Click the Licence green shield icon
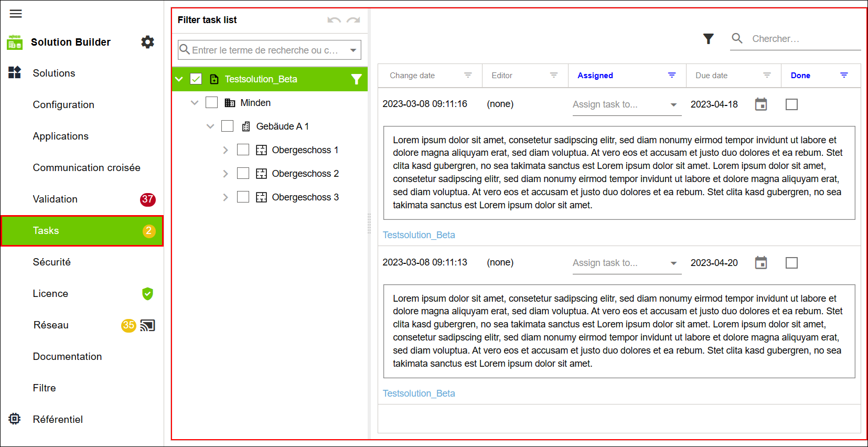 (x=148, y=294)
